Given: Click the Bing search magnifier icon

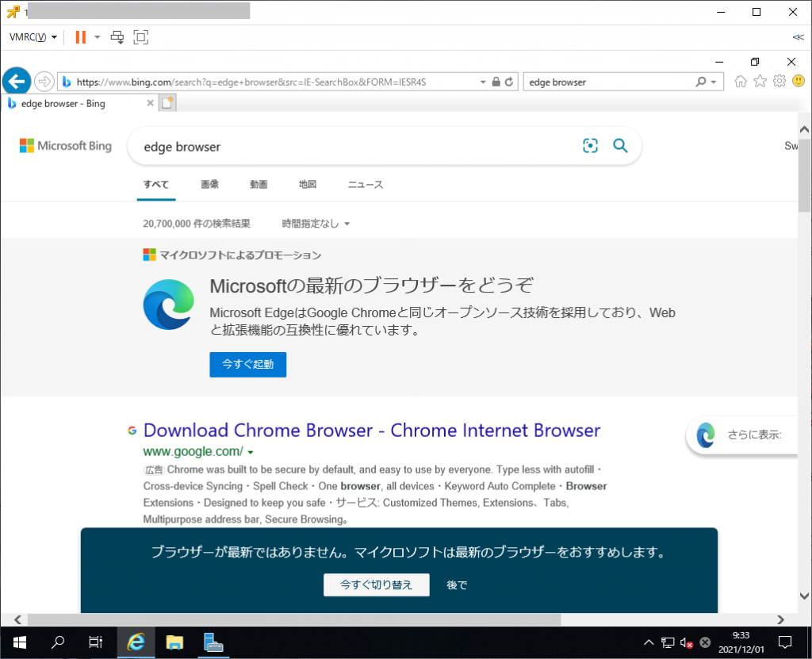Looking at the screenshot, I should point(620,146).
